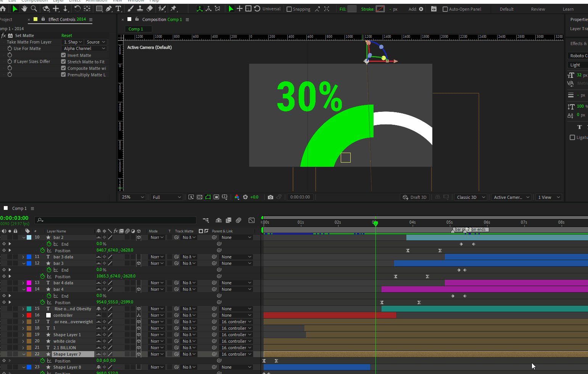Select the Pan camera tool
This screenshot has width=588, height=374.
coord(56,8)
